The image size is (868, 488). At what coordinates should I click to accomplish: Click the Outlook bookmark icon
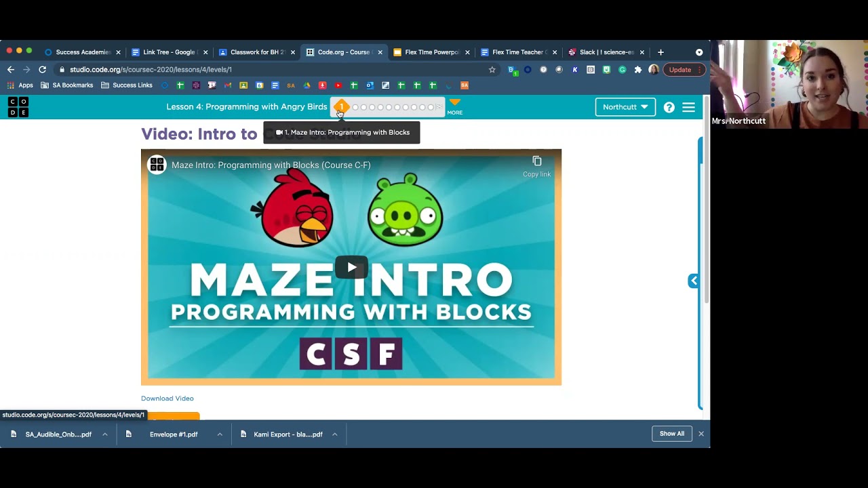pos(370,85)
